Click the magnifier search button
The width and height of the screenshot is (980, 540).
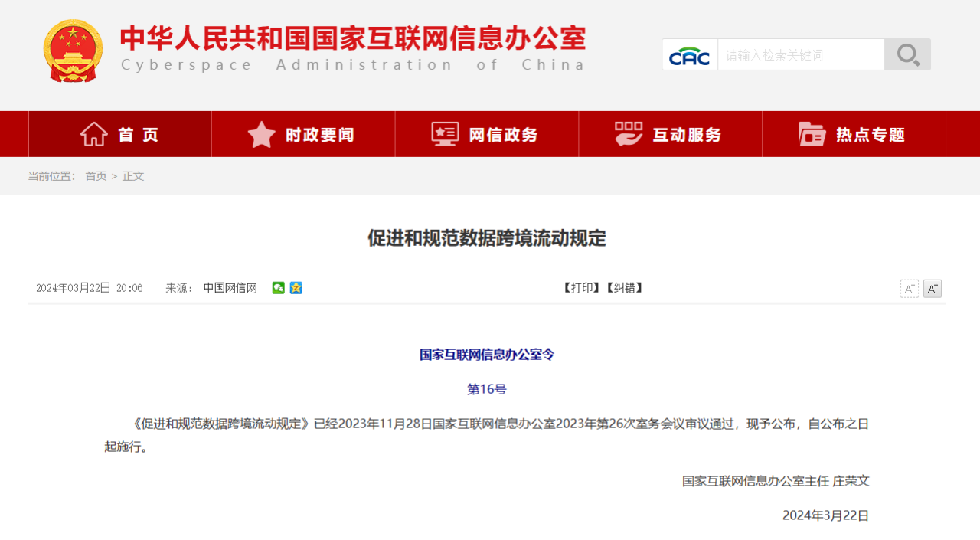tap(908, 55)
